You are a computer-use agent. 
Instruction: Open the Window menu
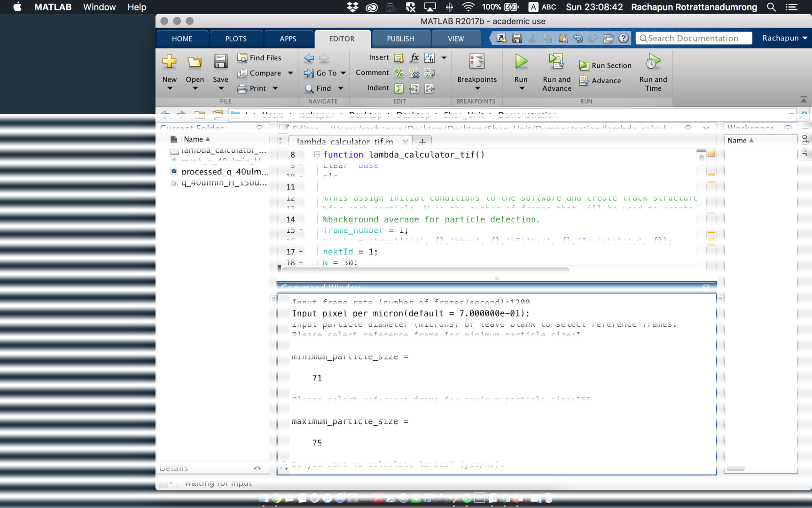99,7
